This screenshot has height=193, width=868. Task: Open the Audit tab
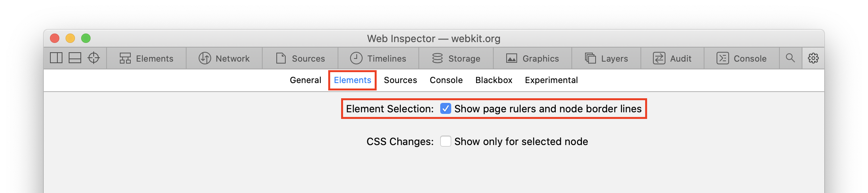point(672,58)
